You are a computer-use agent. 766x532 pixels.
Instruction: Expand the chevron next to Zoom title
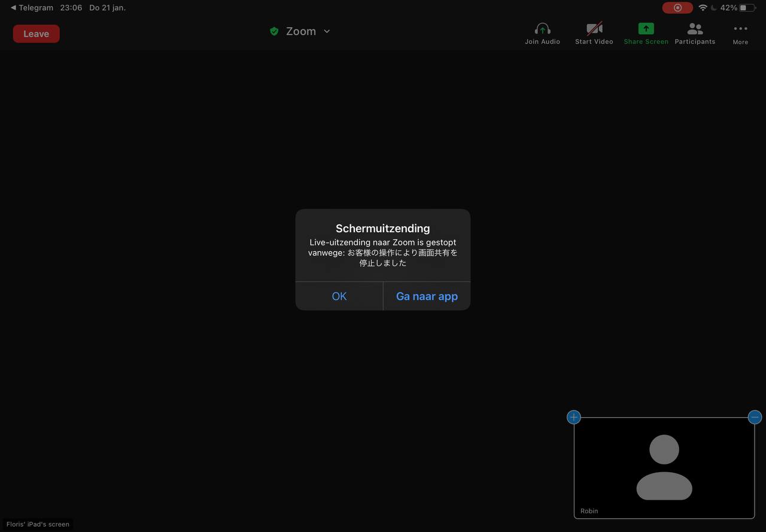pos(327,32)
